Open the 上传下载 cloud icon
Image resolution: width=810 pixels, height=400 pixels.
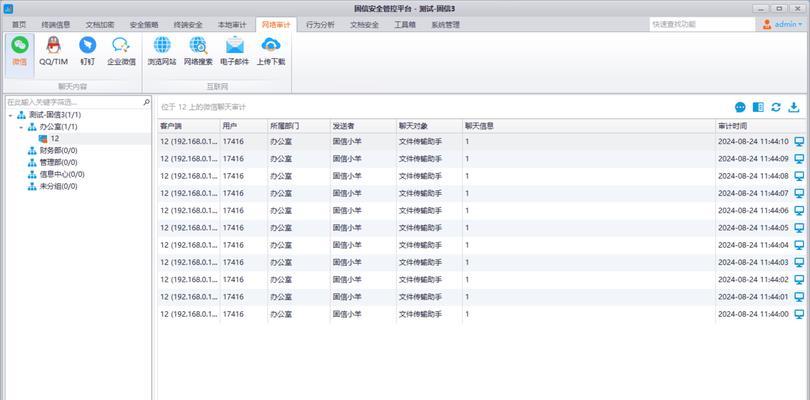coord(271,45)
